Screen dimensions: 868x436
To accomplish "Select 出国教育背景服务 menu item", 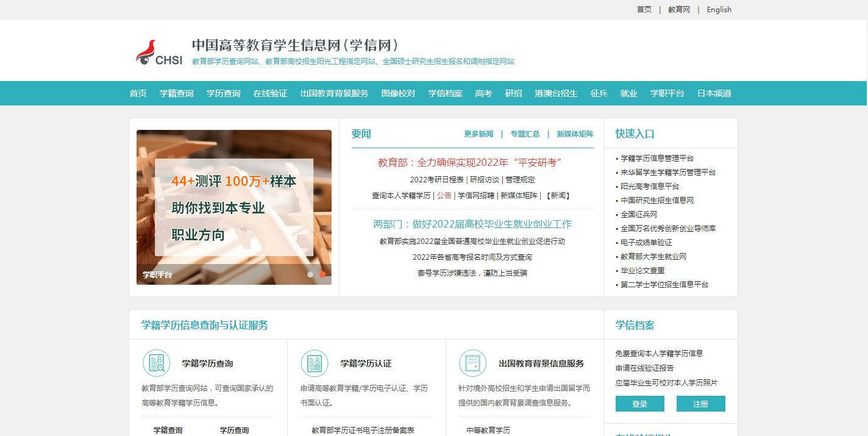I will click(x=335, y=93).
